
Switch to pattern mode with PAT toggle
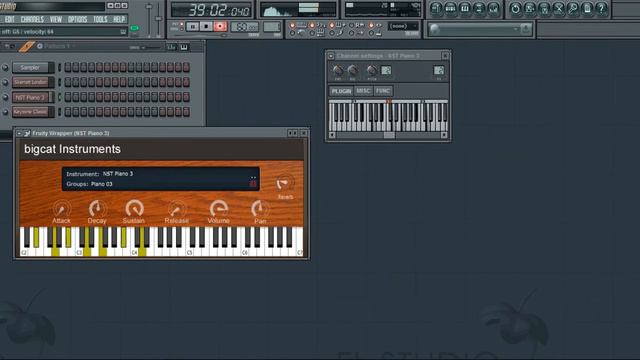coord(182,24)
